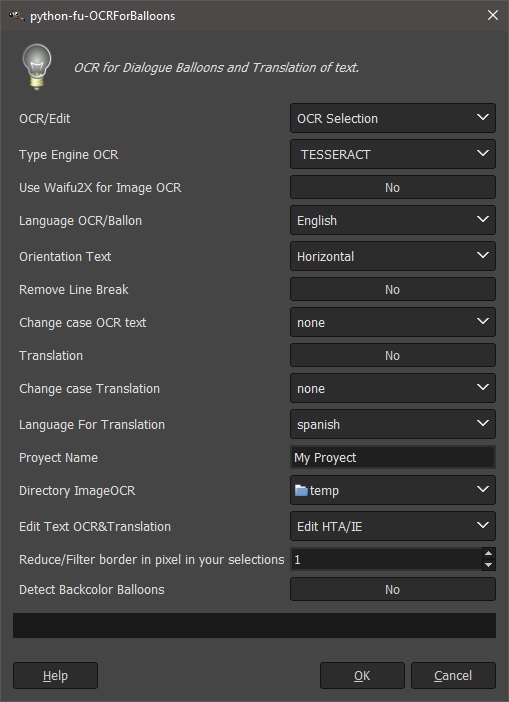Toggle the Remove Line Break option
Screen dimensions: 509x702
click(x=393, y=289)
